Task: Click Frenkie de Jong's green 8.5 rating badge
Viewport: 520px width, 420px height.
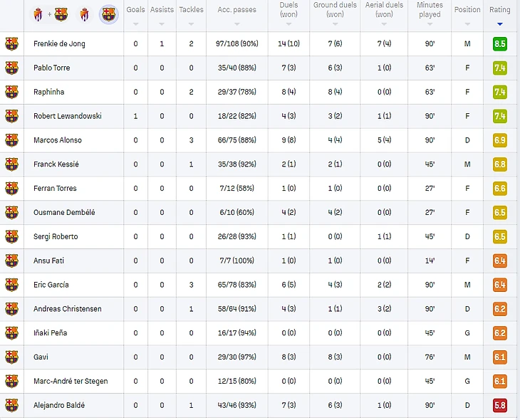Action: [x=500, y=44]
